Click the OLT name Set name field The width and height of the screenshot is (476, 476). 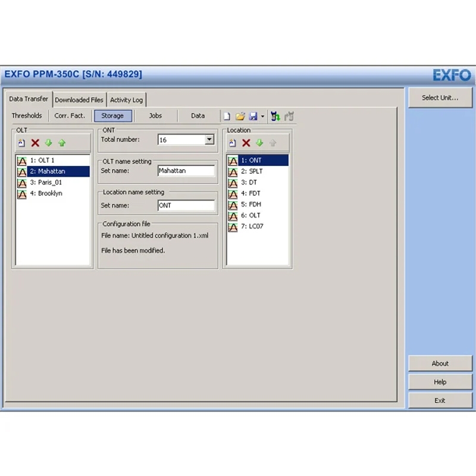point(186,171)
